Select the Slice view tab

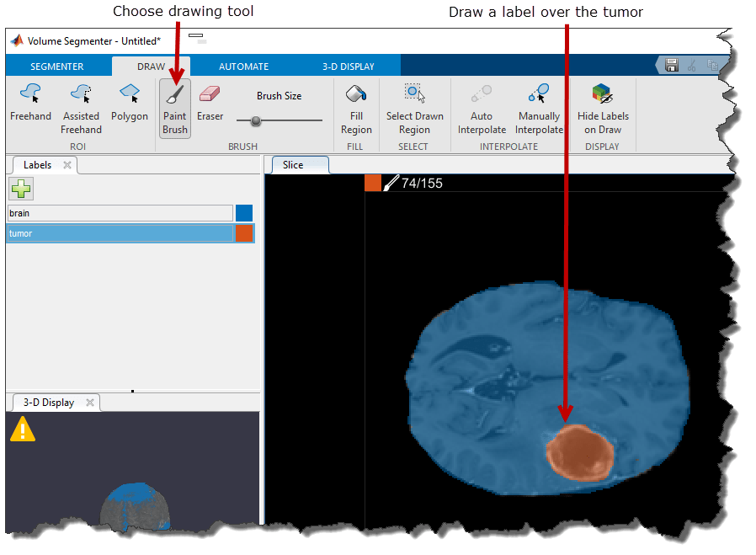pos(293,165)
